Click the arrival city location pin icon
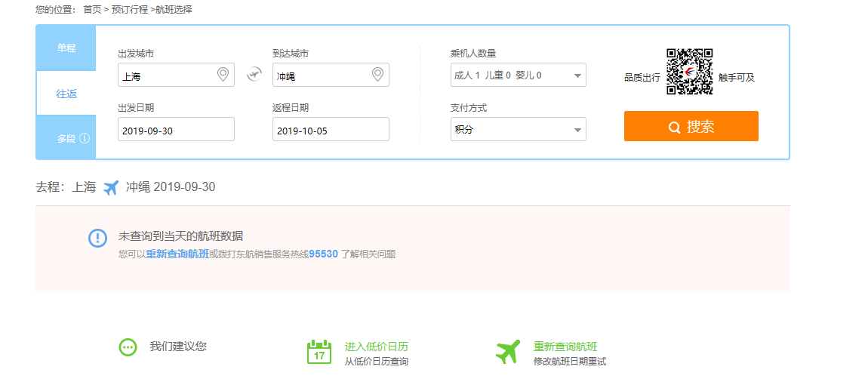The image size is (868, 382). pos(377,75)
